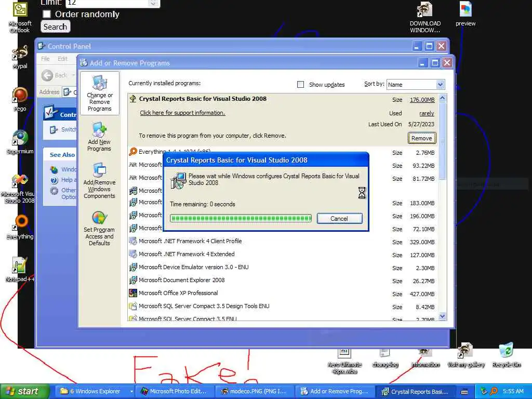Open Recycle Bin desktop icon
Viewport: 532px width, 399px height.
tap(506, 351)
